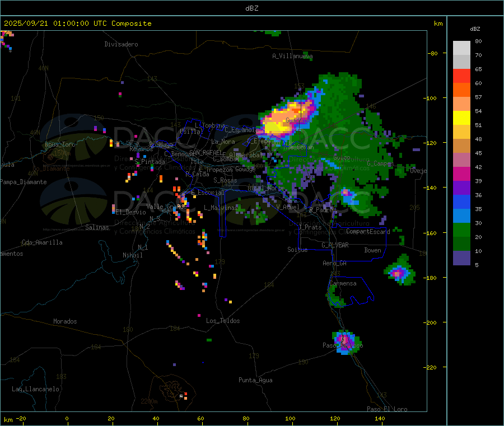The width and height of the screenshot is (504, 426).
Task: Select the Divisadero map label
Action: 121,44
